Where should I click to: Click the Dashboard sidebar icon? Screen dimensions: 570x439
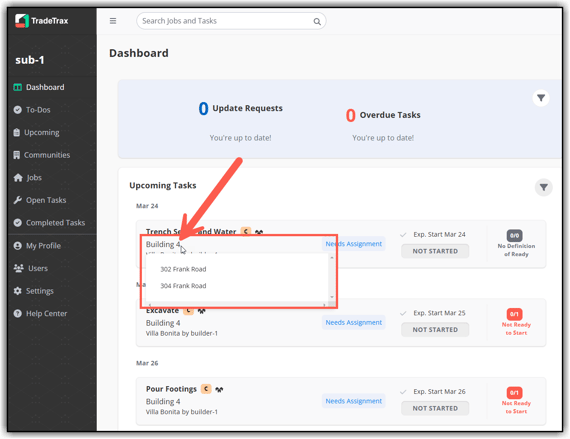[17, 87]
